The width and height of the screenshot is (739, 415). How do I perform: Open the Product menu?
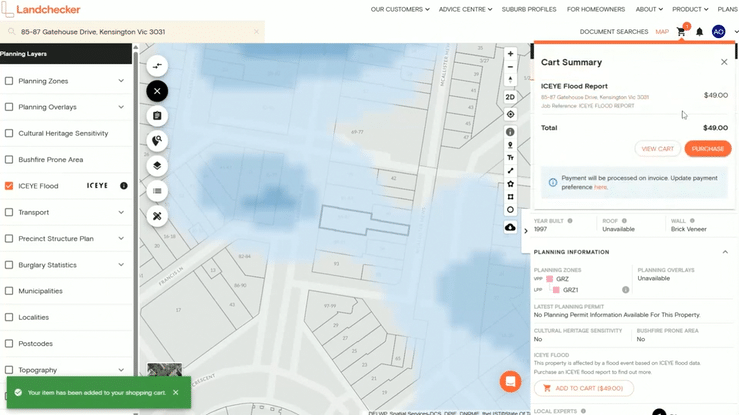690,9
